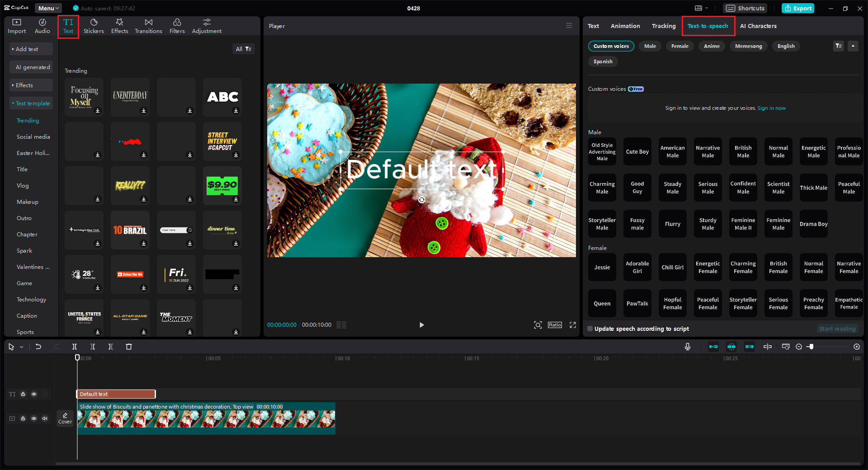Toggle the main track magnet
Viewport: 868px width, 470px height.
coord(713,347)
